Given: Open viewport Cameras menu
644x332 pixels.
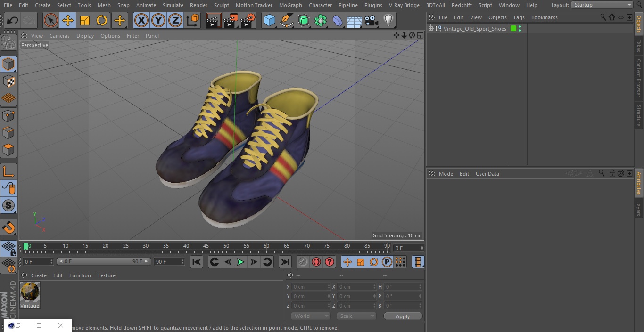Looking at the screenshot, I should point(59,36).
